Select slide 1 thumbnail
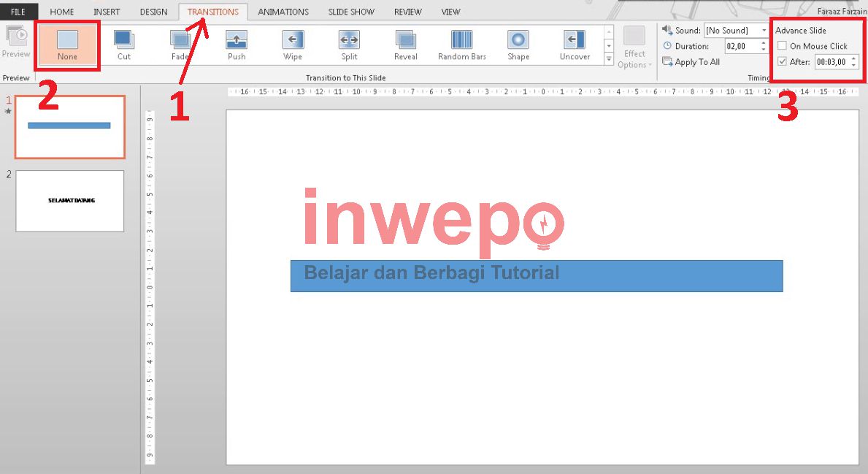 coord(70,127)
